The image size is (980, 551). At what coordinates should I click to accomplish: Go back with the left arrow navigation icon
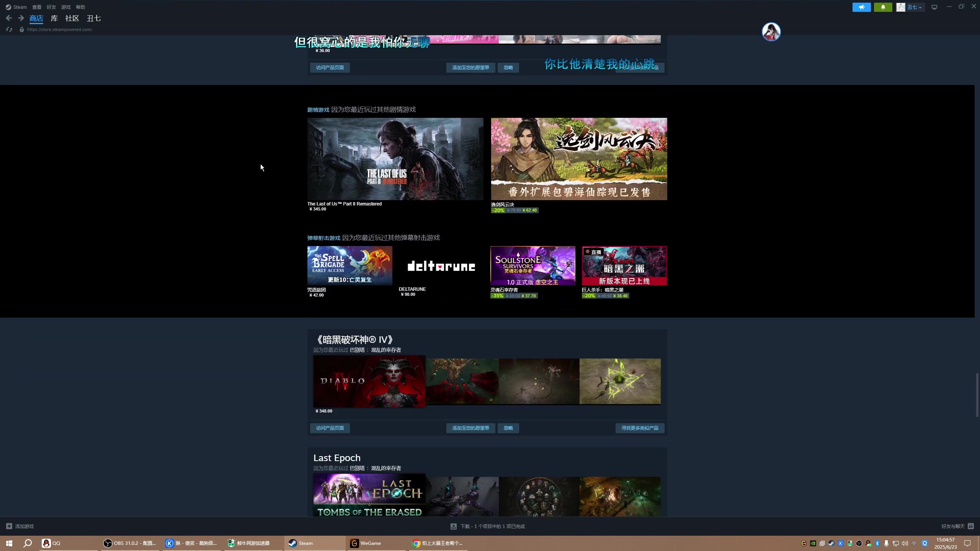point(9,18)
